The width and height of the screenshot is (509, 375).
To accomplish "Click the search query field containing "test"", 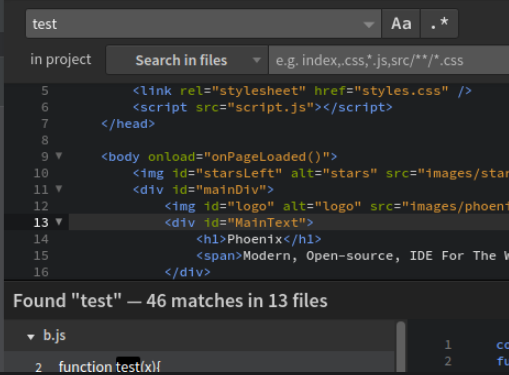I will 203,24.
